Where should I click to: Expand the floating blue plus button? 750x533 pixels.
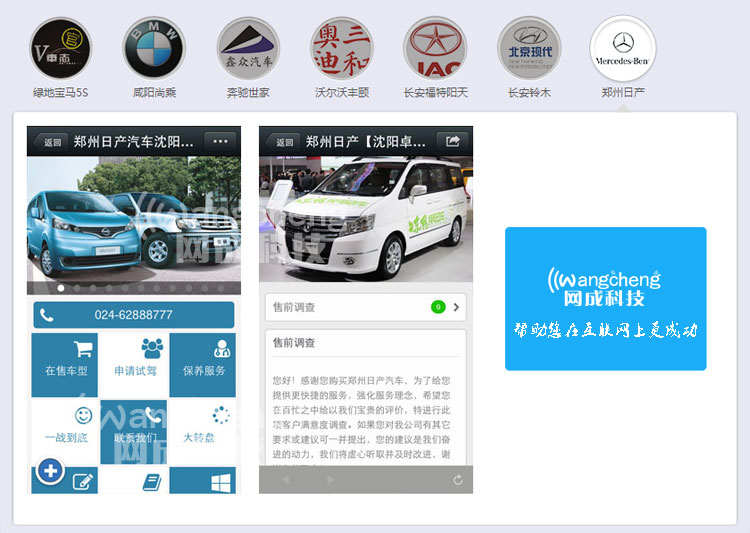coord(50,470)
